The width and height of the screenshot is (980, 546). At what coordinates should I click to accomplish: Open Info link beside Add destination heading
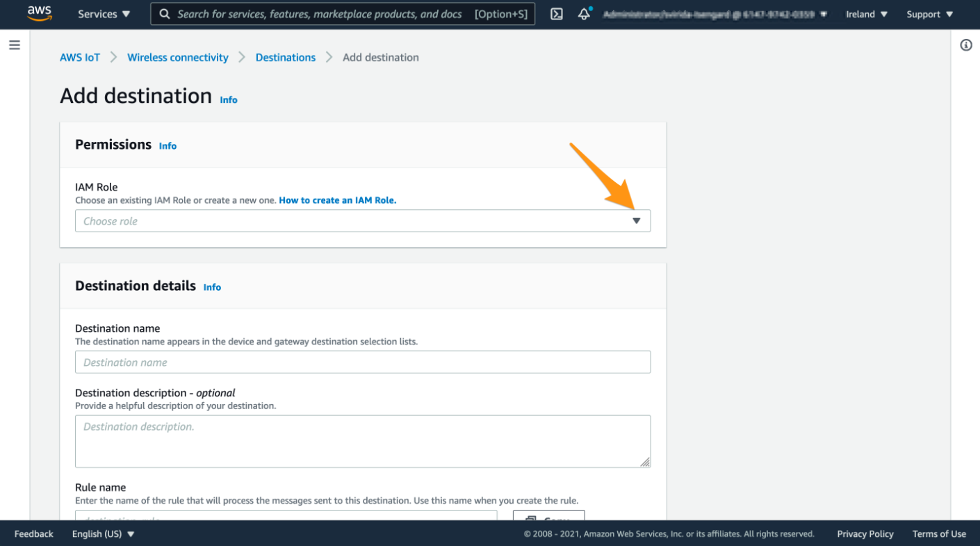click(x=229, y=100)
